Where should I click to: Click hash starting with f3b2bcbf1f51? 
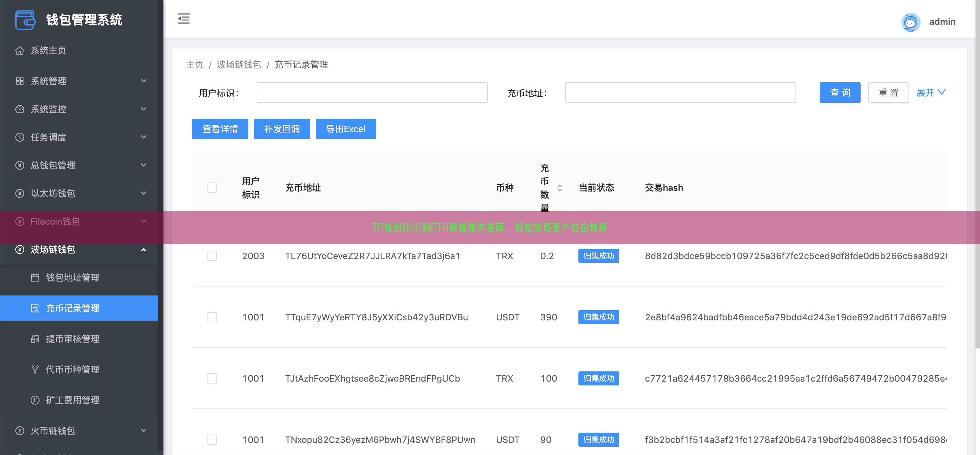[795, 439]
